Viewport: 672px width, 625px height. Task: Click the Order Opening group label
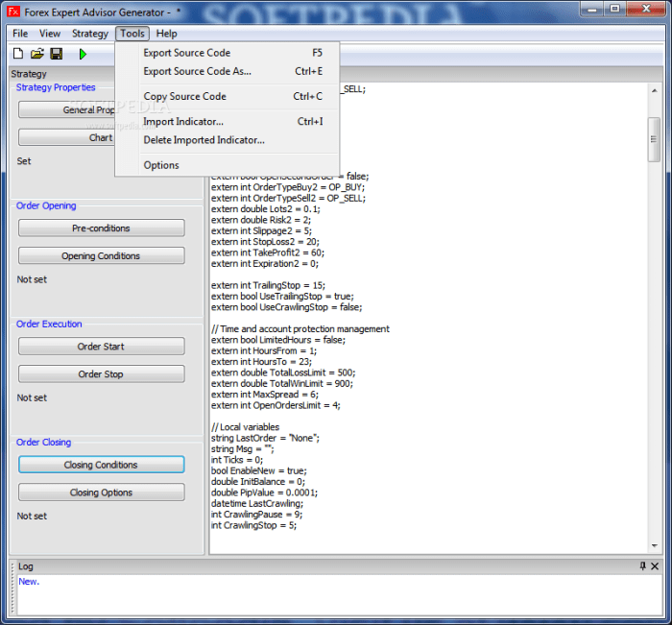(x=46, y=205)
